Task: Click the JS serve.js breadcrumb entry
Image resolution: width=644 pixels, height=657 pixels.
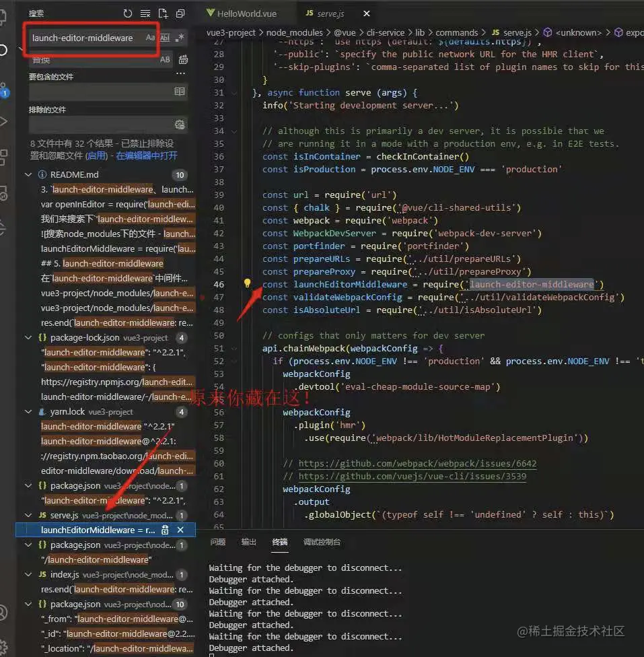Action: point(511,32)
